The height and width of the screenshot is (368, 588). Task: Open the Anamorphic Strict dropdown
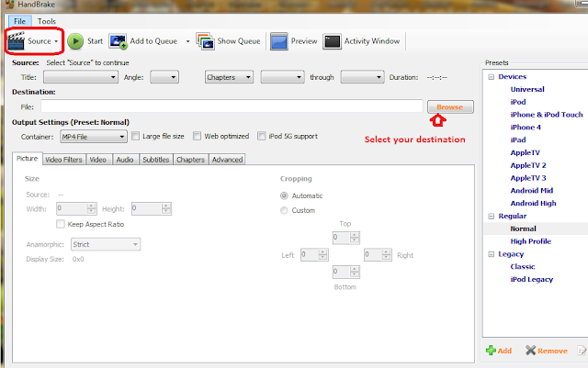(x=106, y=244)
